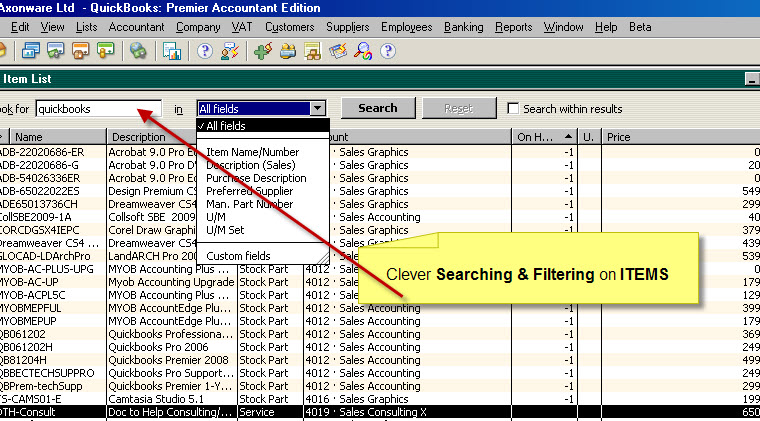
Task: Select U/M Set option in field list
Action: [225, 230]
